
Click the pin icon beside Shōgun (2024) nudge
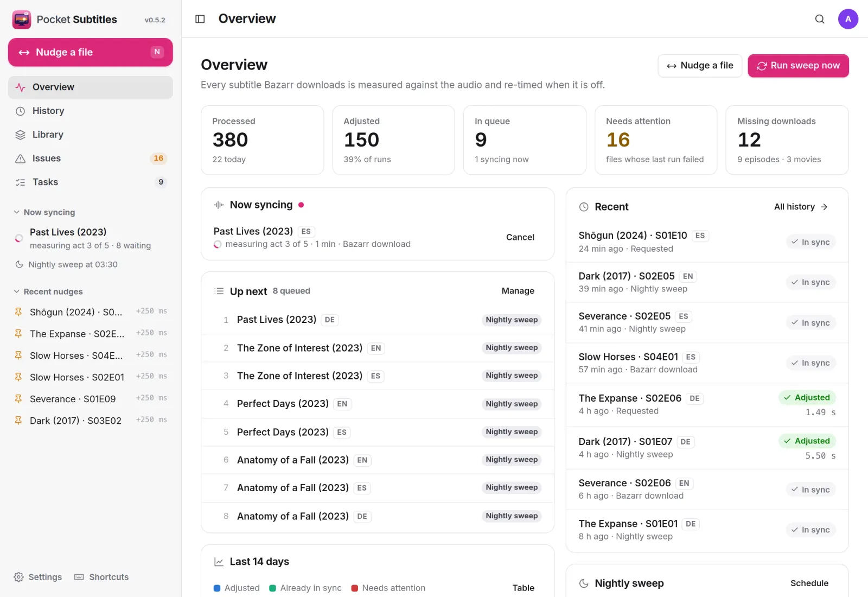(18, 312)
